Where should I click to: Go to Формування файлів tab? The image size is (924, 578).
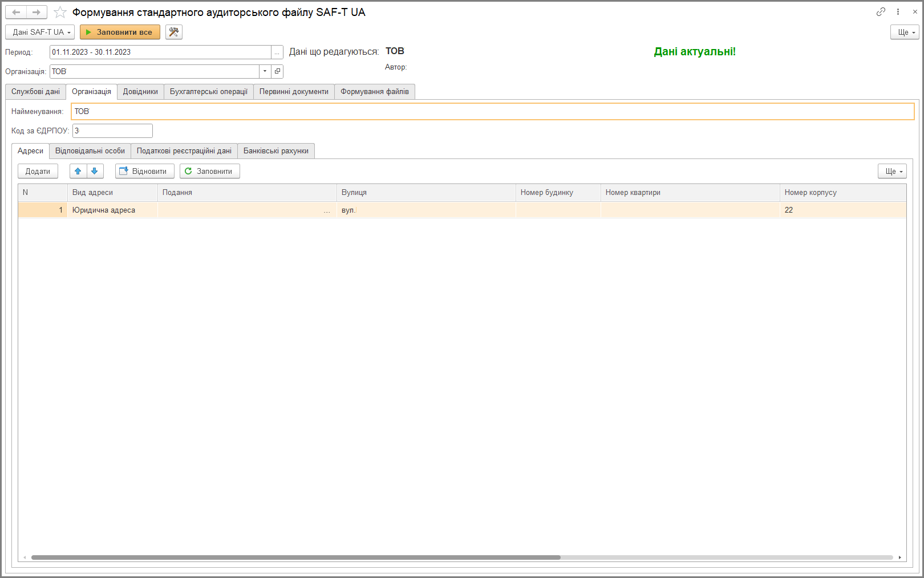click(375, 91)
